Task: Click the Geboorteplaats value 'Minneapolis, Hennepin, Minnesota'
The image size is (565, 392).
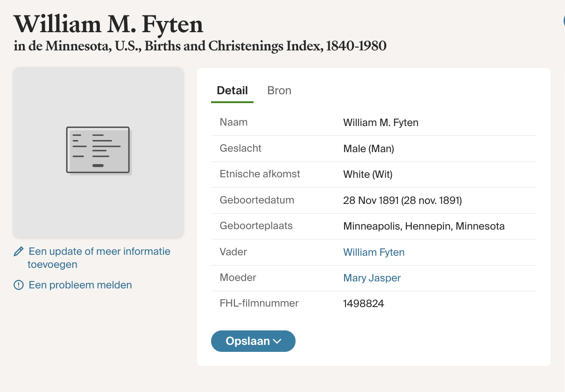Action: tap(424, 226)
